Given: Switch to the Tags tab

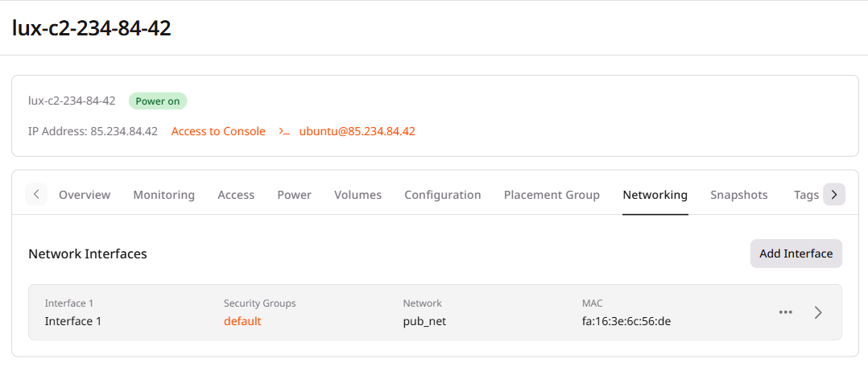Looking at the screenshot, I should tap(806, 195).
